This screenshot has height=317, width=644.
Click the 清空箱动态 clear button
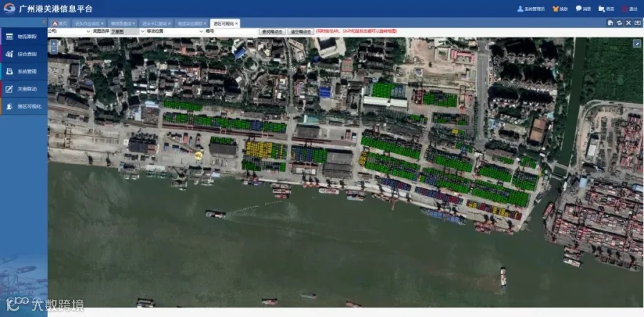pos(301,31)
